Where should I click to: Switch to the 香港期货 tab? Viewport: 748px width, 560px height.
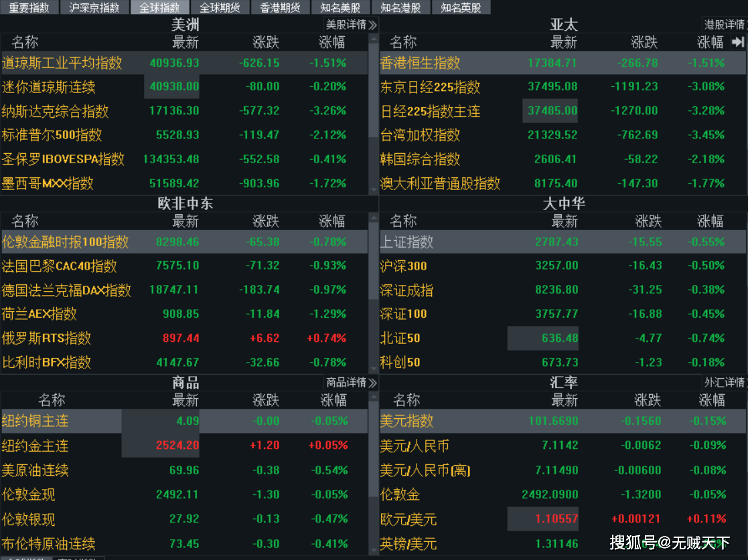[x=280, y=7]
